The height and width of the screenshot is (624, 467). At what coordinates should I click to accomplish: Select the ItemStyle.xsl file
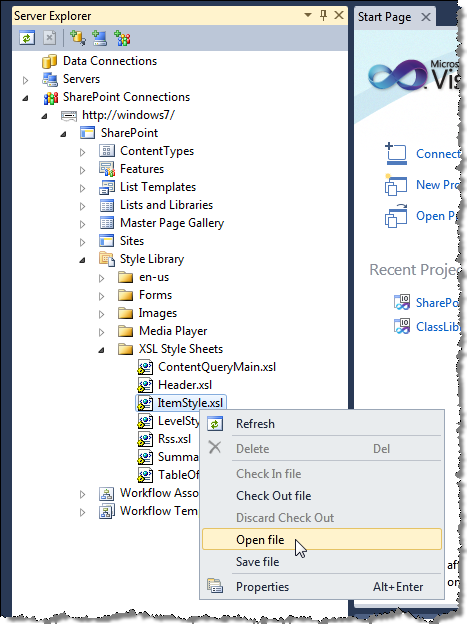pos(181,403)
